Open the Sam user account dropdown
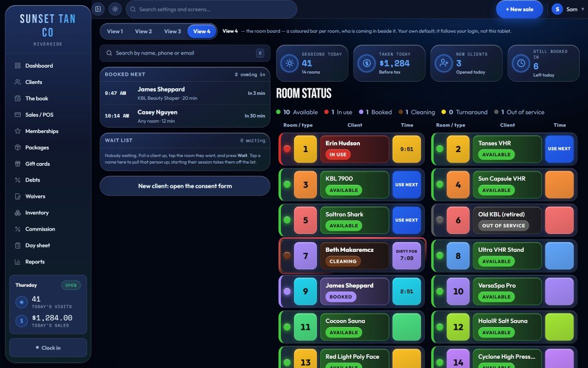588x368 pixels. [x=568, y=9]
